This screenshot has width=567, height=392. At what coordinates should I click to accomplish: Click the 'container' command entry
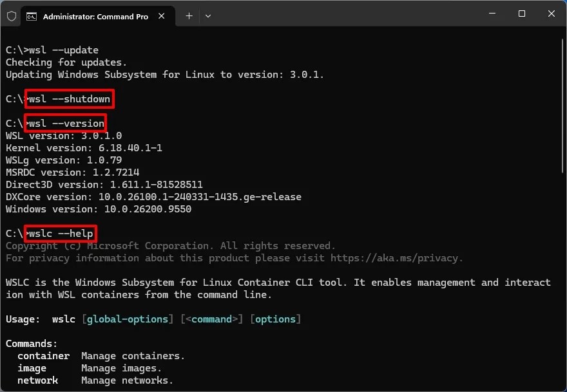click(x=43, y=356)
